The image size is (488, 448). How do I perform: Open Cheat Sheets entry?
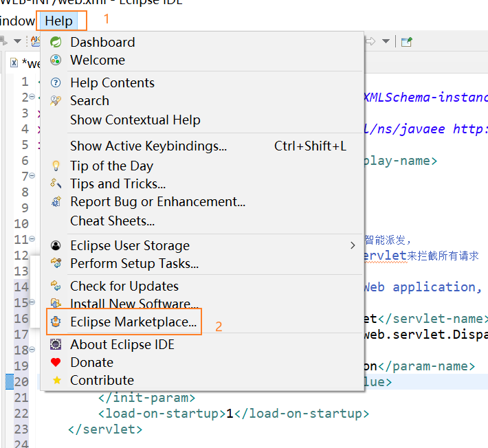(x=202, y=221)
